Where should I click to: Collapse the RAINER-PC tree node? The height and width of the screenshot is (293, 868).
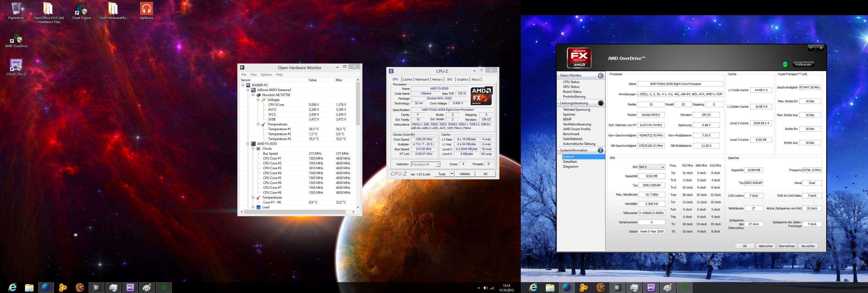(x=243, y=85)
